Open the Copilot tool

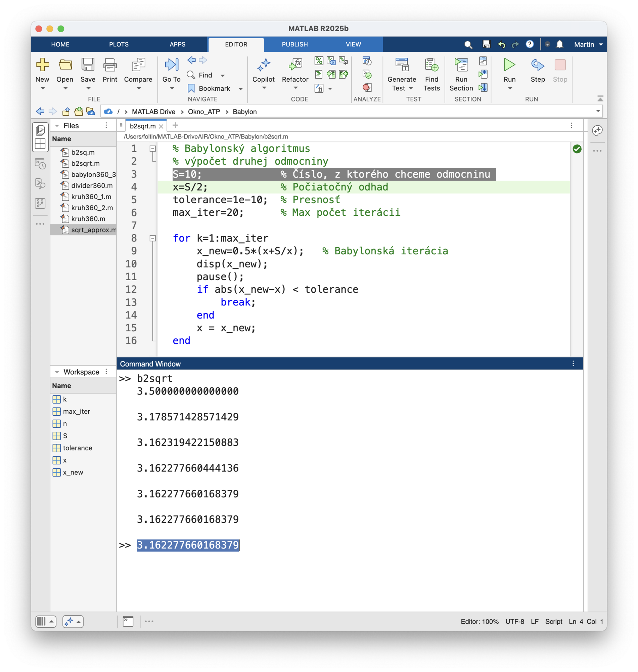click(x=263, y=65)
